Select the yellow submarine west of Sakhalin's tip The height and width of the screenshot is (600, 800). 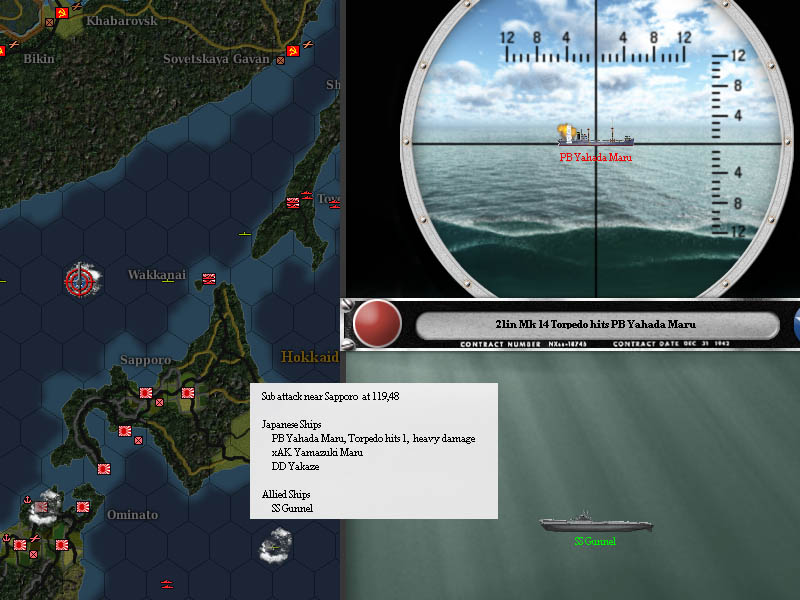coord(245,234)
